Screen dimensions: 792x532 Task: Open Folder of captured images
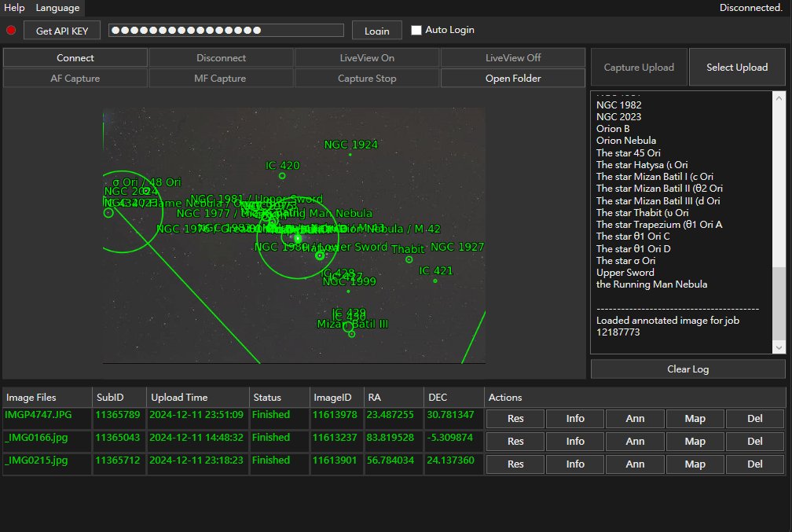(x=513, y=79)
